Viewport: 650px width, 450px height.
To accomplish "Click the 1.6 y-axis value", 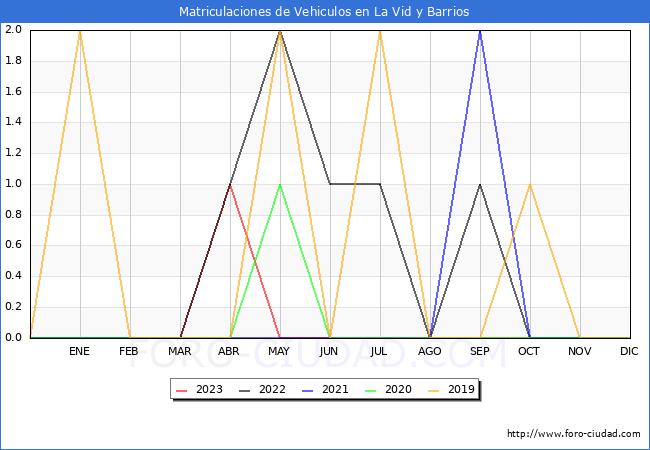I will pyautogui.click(x=13, y=91).
